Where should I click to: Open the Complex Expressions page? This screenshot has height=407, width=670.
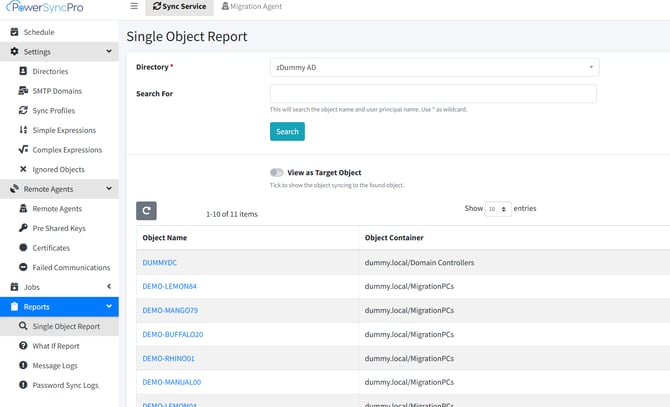click(67, 150)
